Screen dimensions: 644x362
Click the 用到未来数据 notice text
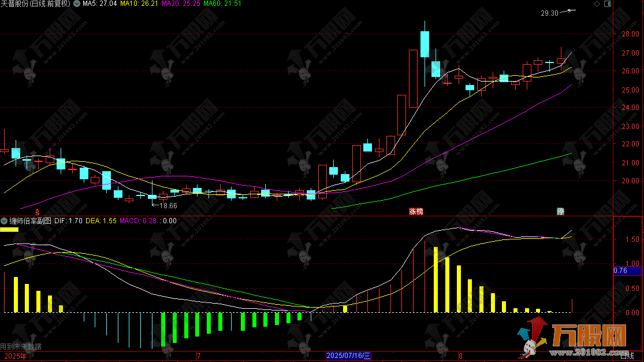click(x=21, y=347)
